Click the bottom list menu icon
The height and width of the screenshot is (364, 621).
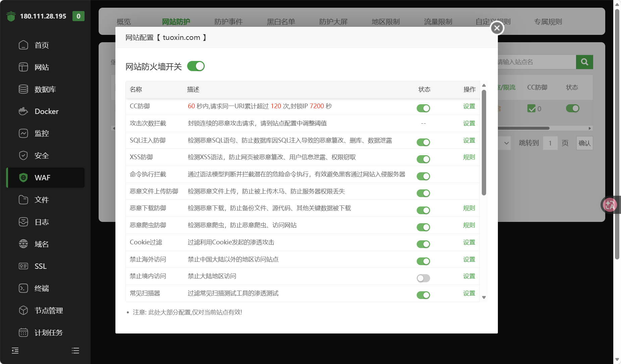75,351
